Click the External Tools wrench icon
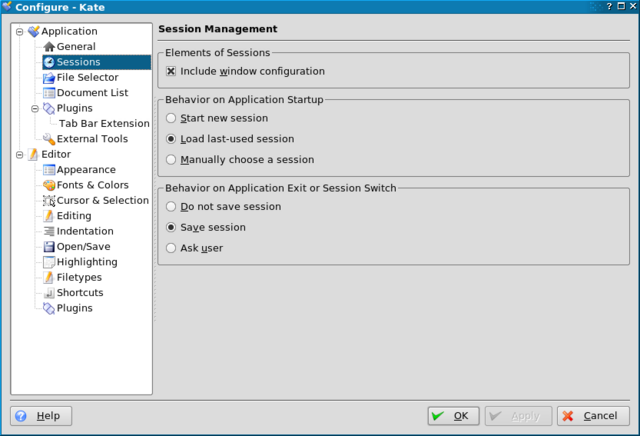The height and width of the screenshot is (436, 640). 49,139
